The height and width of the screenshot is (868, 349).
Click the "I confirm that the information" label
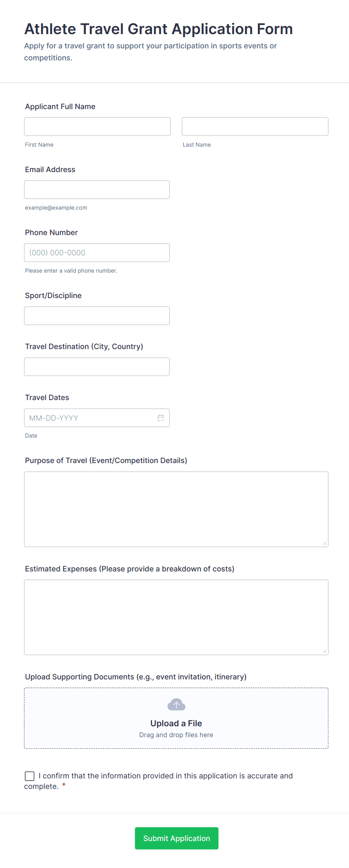[x=165, y=776]
